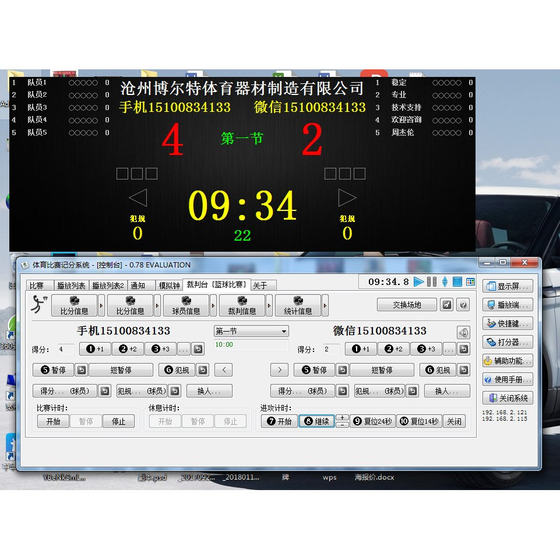Click the '>' possession arrow button

click(279, 370)
